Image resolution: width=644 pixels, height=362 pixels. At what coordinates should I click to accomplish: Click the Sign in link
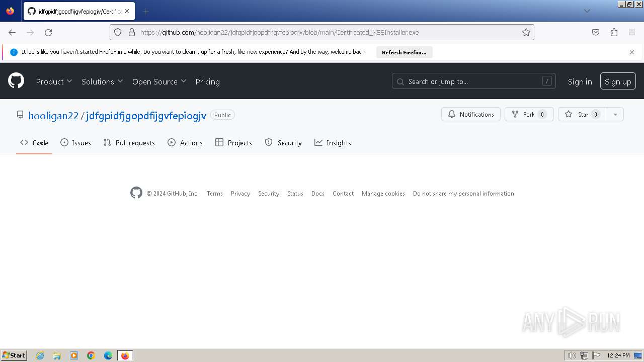580,81
